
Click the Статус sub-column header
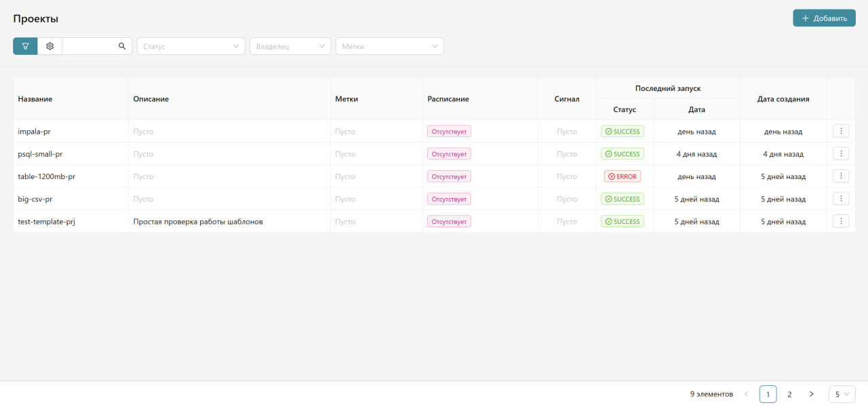tap(625, 109)
